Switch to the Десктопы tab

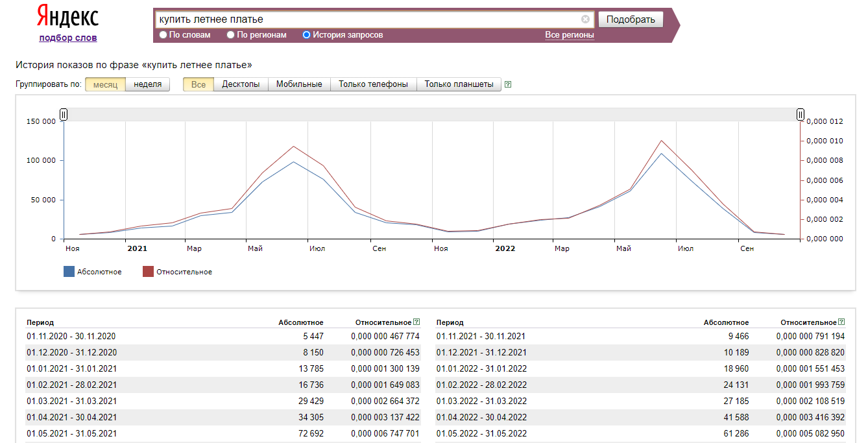point(241,84)
